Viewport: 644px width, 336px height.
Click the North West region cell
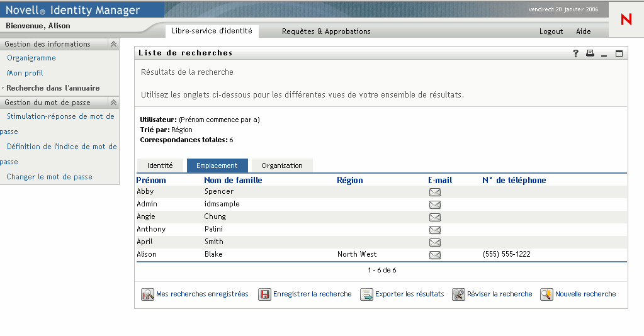(x=357, y=254)
